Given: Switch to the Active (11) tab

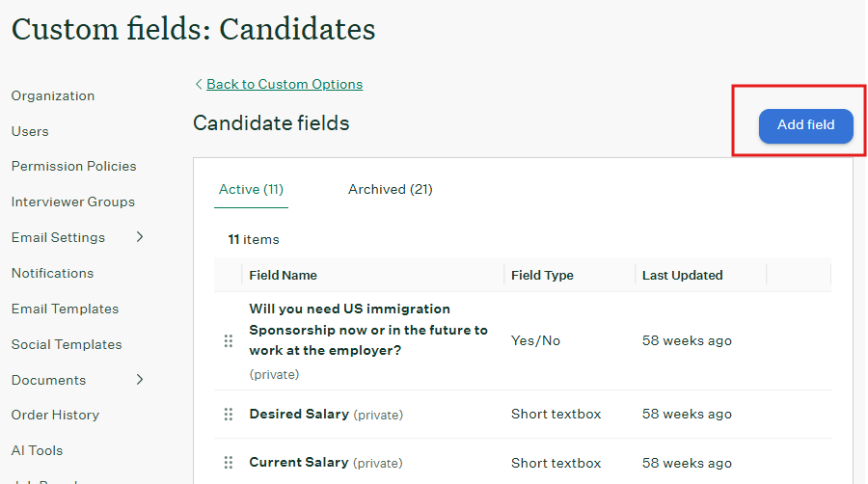Looking at the screenshot, I should (251, 189).
